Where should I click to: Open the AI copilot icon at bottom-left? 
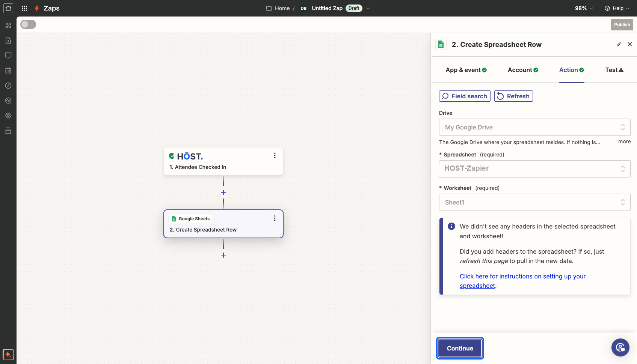(x=8, y=354)
